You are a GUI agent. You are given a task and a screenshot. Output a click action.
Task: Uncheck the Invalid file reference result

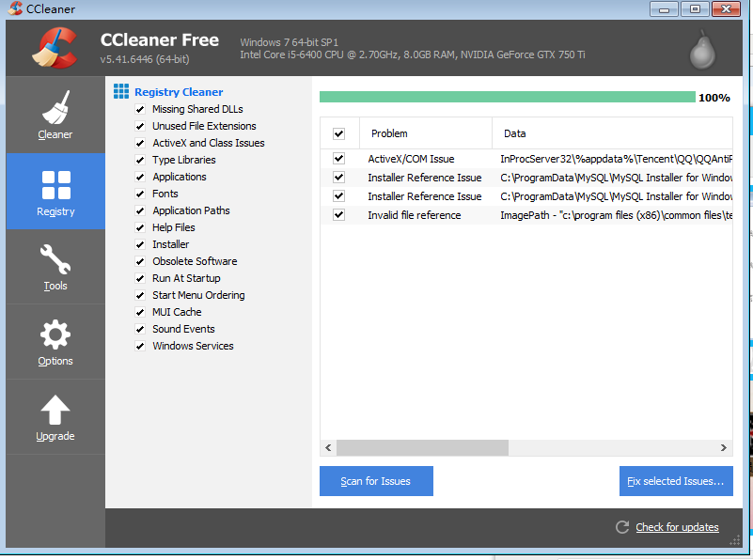(x=339, y=214)
